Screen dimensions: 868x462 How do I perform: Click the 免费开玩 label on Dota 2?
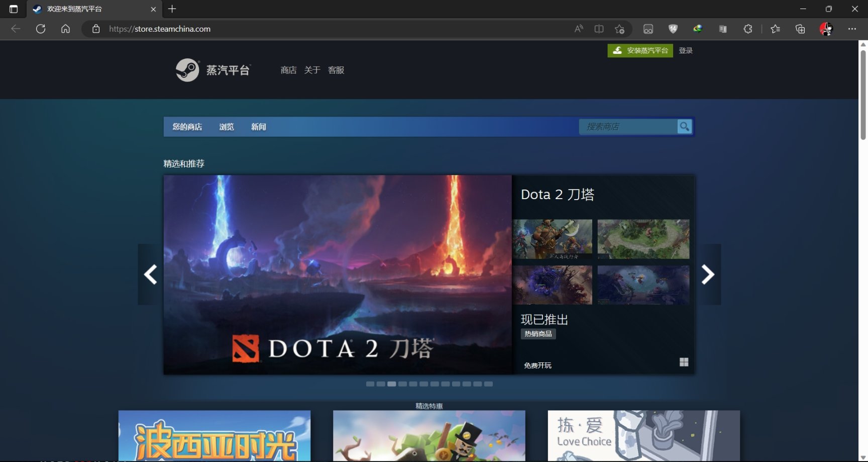pyautogui.click(x=537, y=365)
